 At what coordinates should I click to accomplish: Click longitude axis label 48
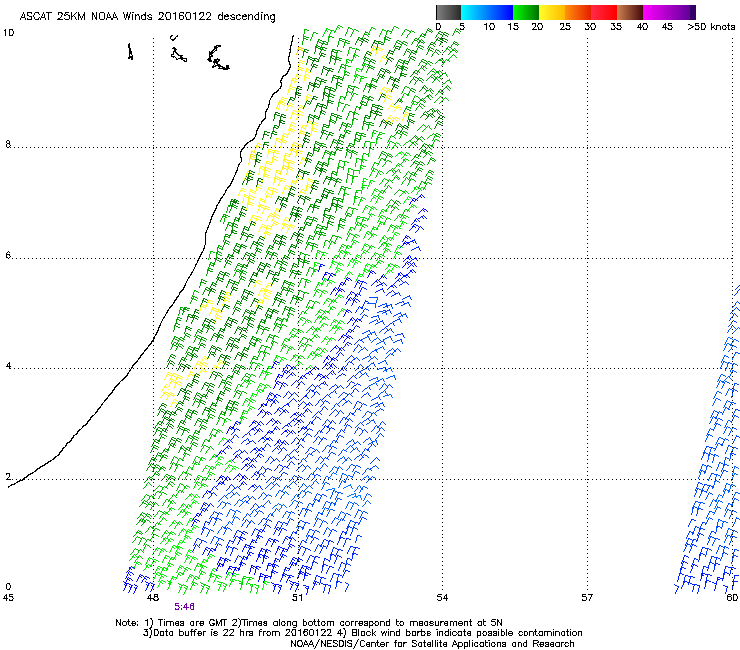(x=152, y=598)
